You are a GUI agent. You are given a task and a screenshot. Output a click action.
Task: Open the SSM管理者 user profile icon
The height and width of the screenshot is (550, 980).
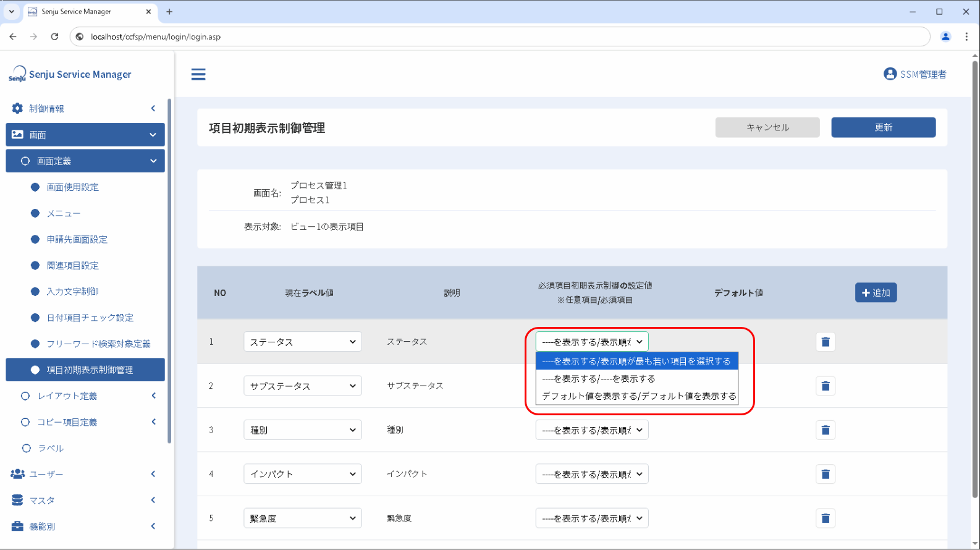click(x=890, y=74)
